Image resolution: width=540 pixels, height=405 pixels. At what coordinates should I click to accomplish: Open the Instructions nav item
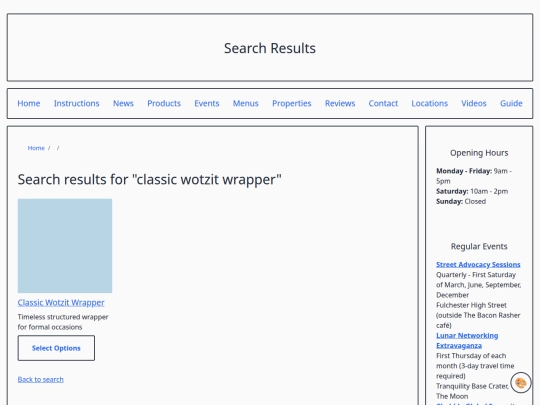(76, 103)
